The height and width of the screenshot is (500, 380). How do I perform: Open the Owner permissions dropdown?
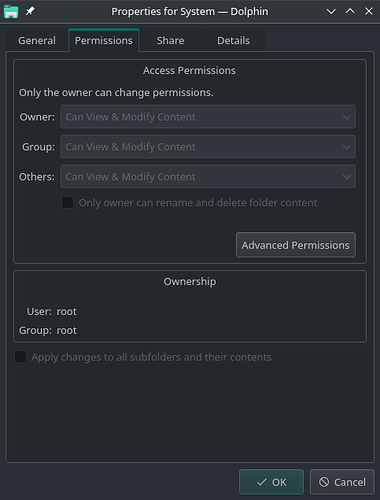pyautogui.click(x=208, y=117)
